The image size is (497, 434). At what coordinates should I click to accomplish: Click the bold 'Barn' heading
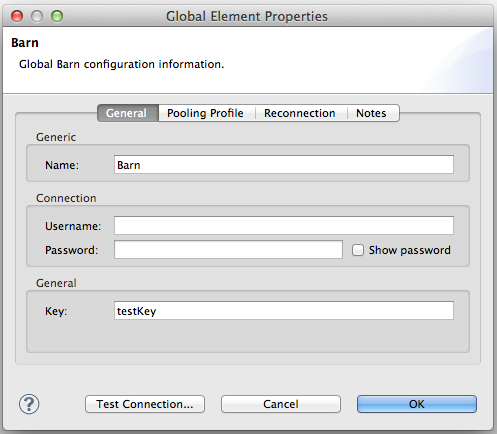[x=25, y=43]
